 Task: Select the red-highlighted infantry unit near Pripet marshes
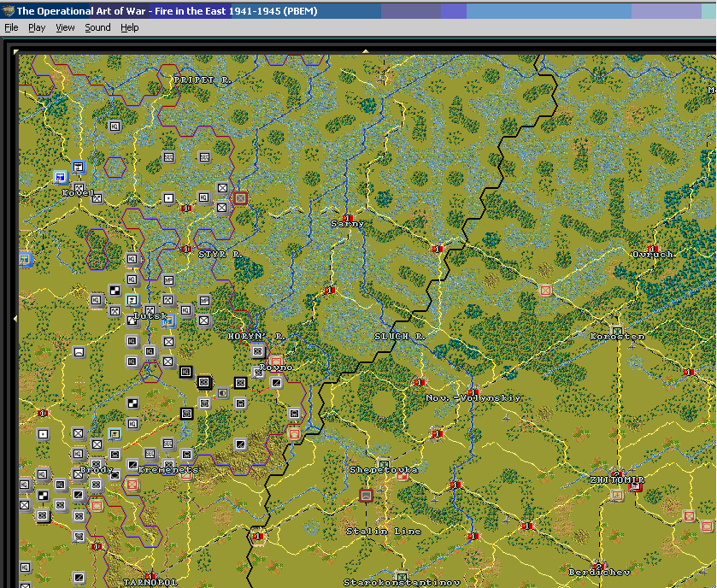[240, 198]
